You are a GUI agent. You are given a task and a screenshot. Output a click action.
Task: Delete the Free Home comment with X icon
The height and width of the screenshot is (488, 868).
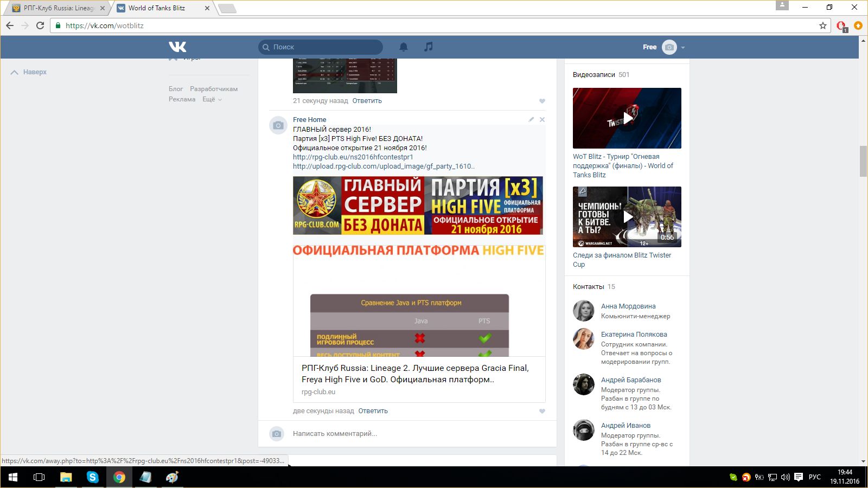point(542,119)
